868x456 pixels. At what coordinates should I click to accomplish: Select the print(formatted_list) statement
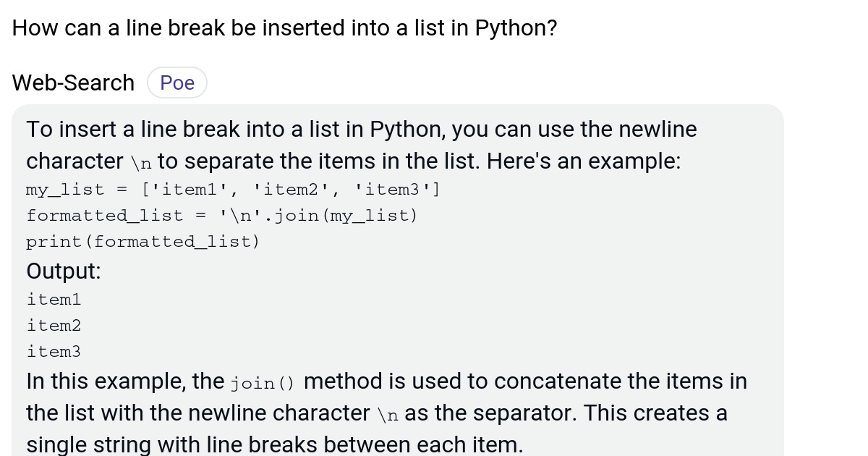pos(142,241)
